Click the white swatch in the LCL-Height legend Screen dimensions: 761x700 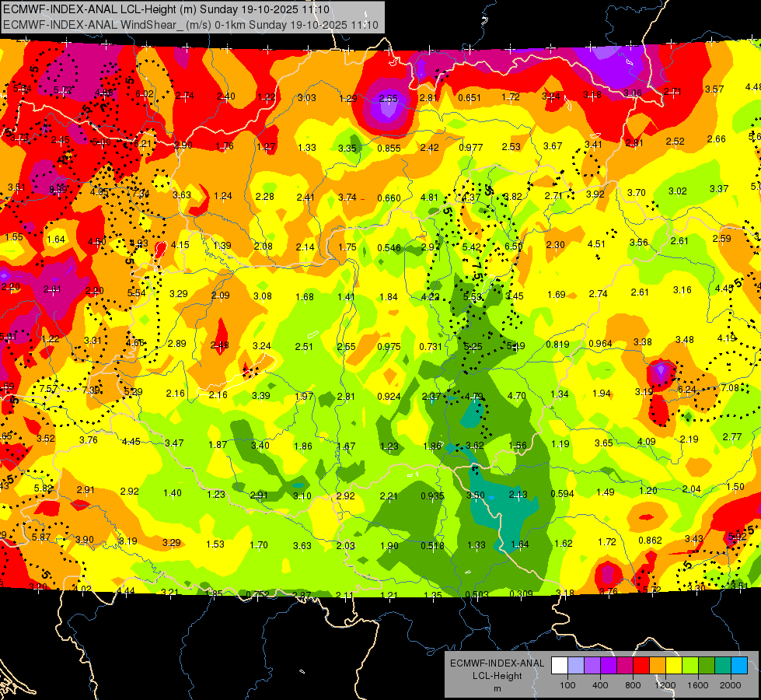click(x=560, y=666)
